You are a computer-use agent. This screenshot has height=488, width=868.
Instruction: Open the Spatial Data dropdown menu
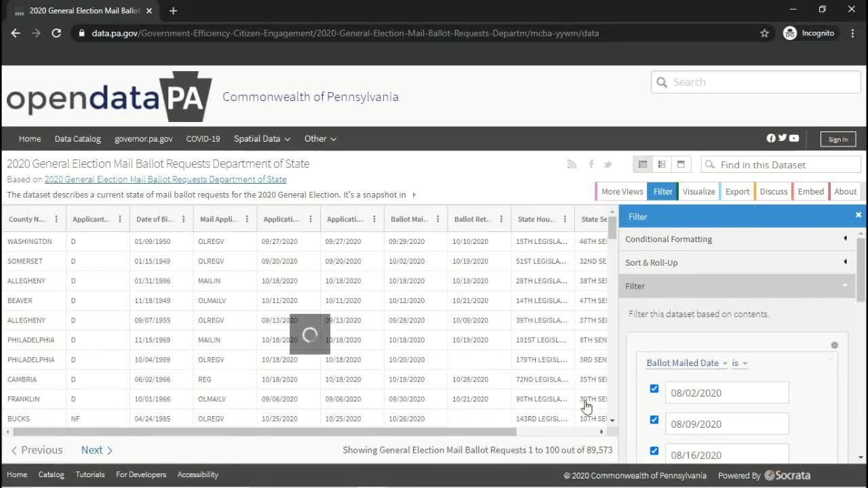coord(262,138)
